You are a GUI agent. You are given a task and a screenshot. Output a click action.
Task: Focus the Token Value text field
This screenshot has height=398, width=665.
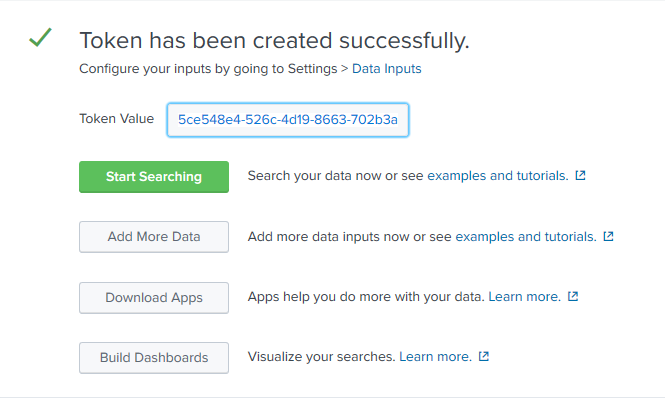[x=288, y=120]
